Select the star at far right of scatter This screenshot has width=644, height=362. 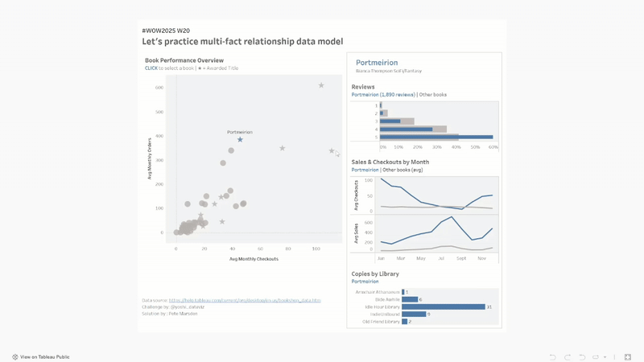click(332, 150)
